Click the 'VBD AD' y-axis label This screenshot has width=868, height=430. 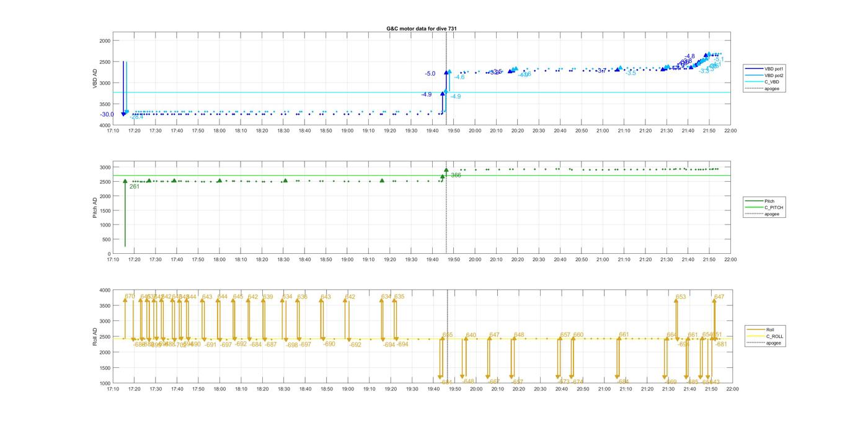click(95, 78)
